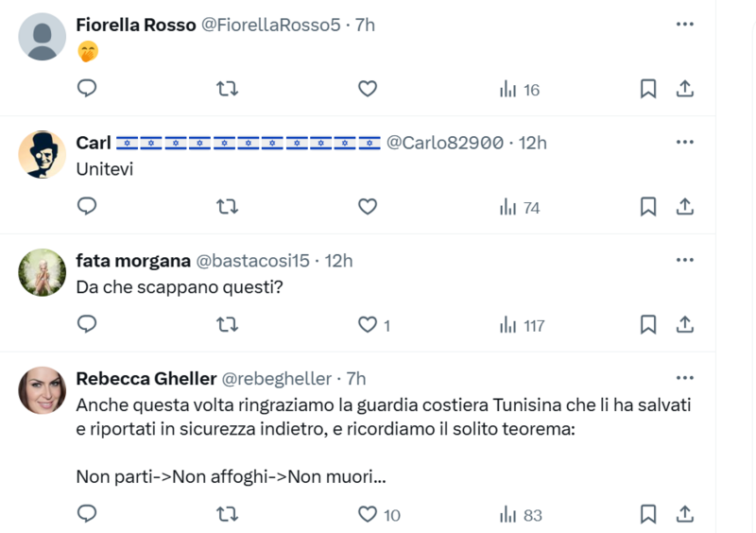Reply to Fiorella Rosso's tweet
The height and width of the screenshot is (533, 756).
pos(87,89)
